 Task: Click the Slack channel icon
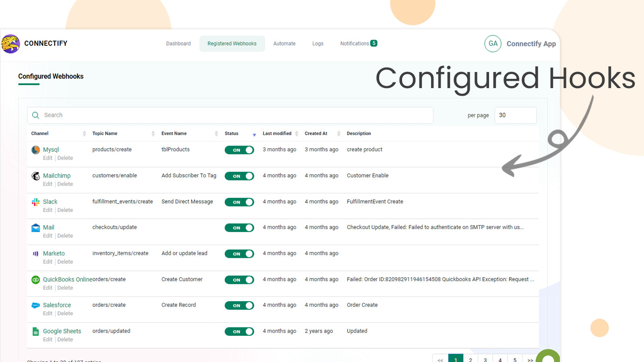click(36, 202)
